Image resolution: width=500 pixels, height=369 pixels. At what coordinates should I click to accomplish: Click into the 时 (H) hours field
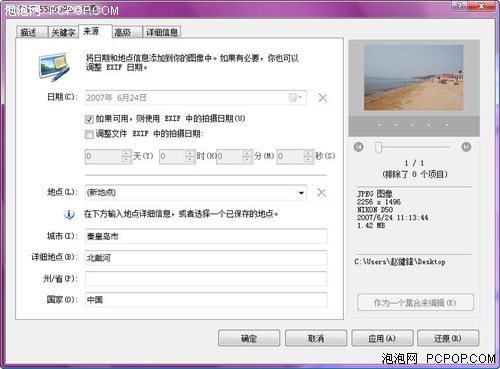pos(172,156)
